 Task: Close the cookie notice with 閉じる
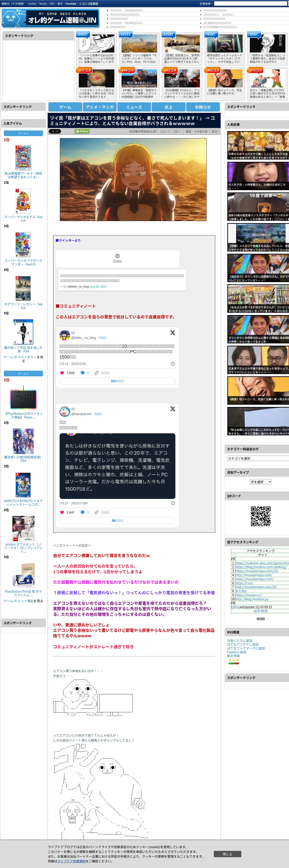tap(227, 854)
